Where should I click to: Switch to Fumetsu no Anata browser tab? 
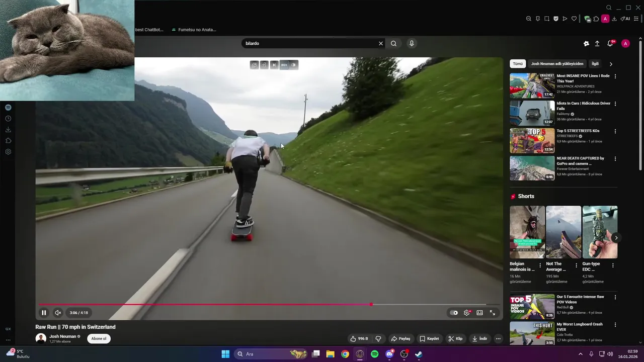pyautogui.click(x=194, y=30)
